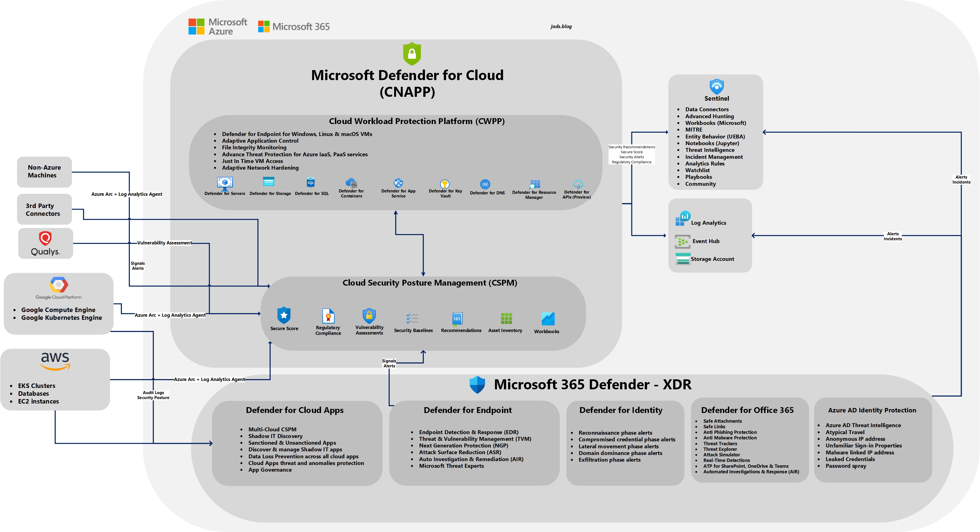Click the Defender for DNS icon

(485, 184)
